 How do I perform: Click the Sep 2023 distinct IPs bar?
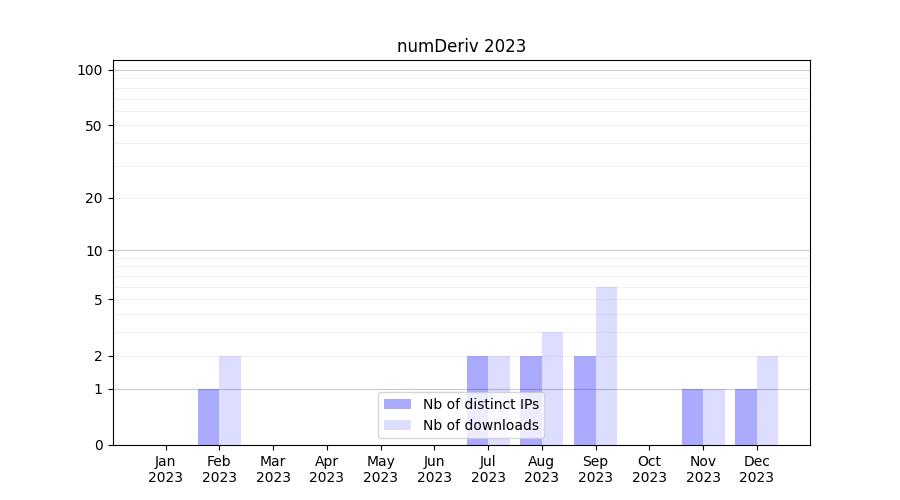pyautogui.click(x=584, y=400)
